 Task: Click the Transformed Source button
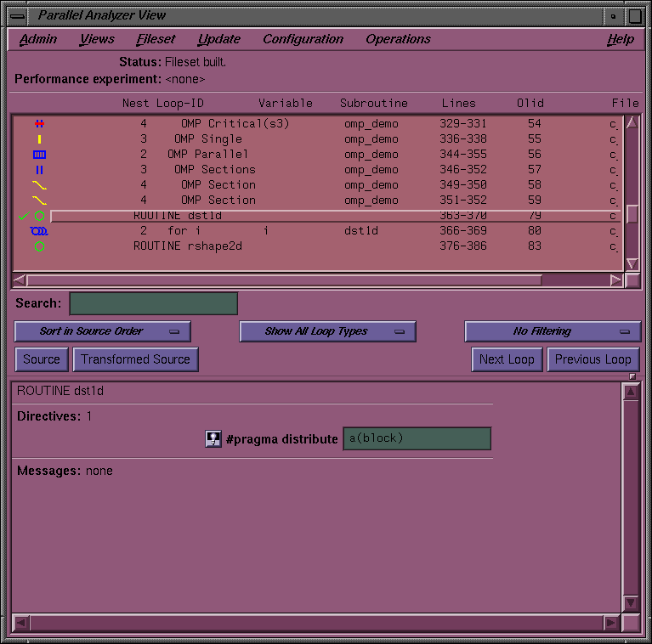coord(135,359)
